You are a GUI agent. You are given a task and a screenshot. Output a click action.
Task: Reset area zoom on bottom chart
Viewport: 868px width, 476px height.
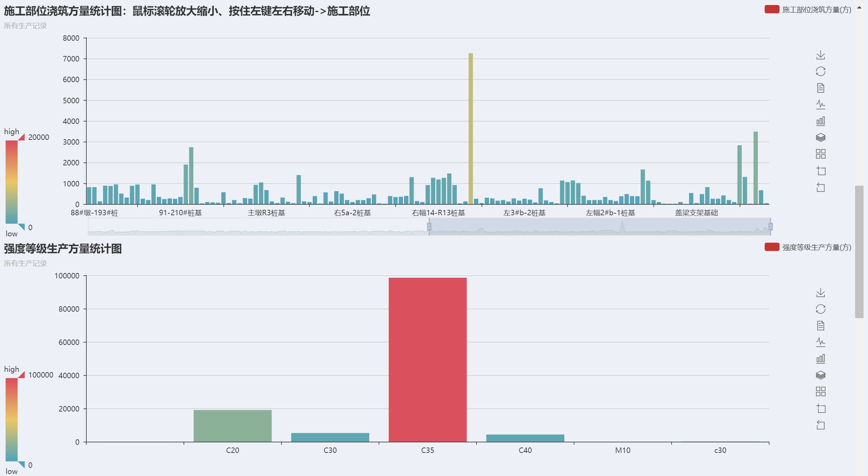click(820, 425)
